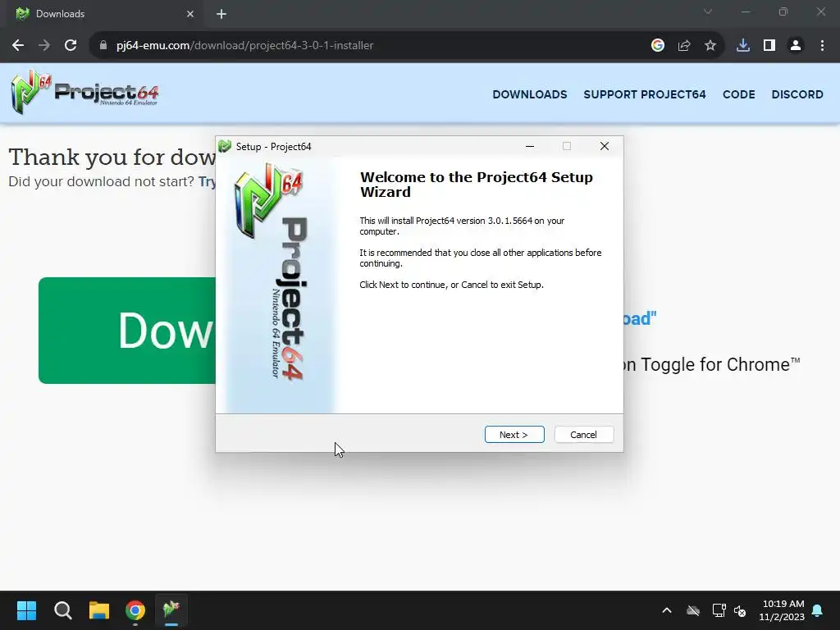Open taskbar Search
Viewport: 840px width, 630px height.
pos(62,610)
